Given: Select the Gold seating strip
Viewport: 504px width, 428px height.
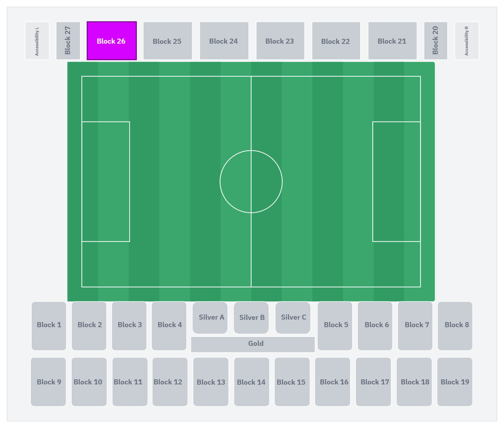Looking at the screenshot, I should click(253, 344).
